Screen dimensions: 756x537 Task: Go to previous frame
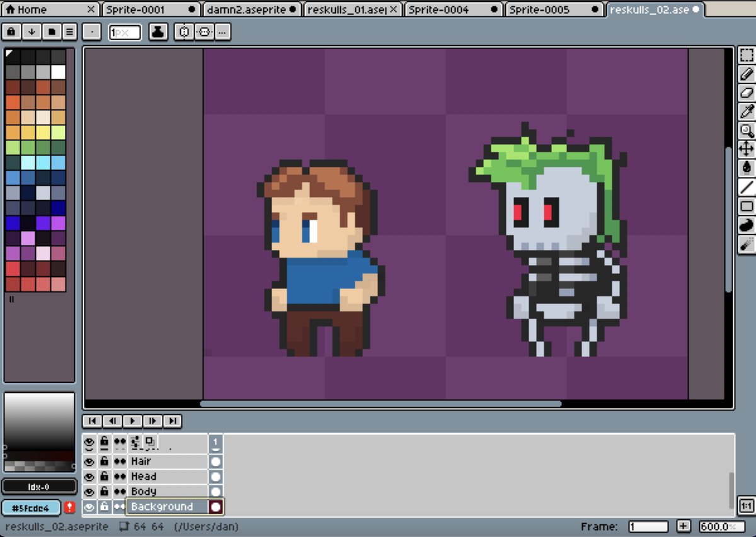(x=112, y=421)
